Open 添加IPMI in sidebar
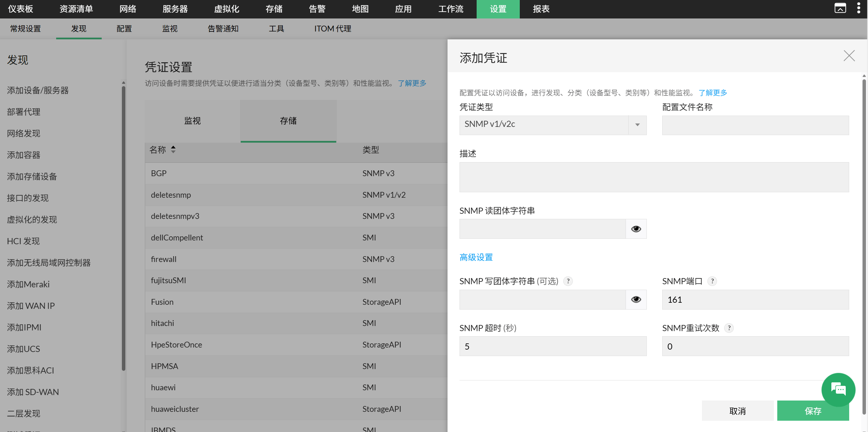 click(24, 327)
